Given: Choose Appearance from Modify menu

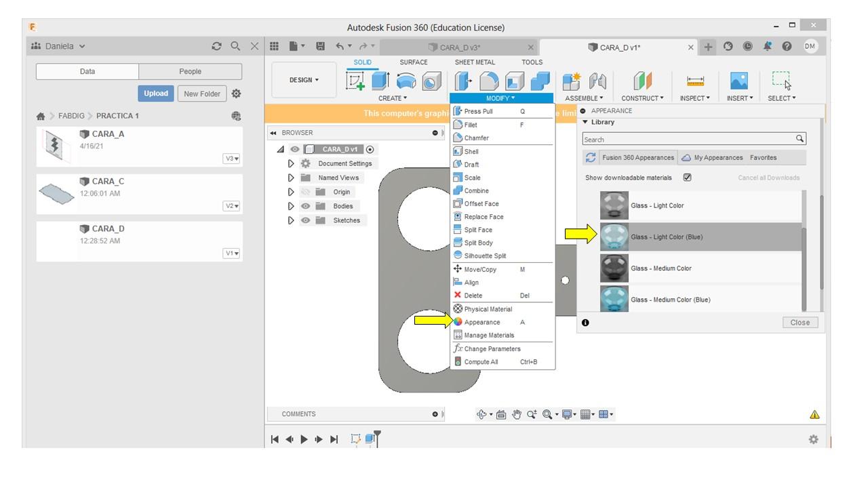Looking at the screenshot, I should [x=502, y=323].
